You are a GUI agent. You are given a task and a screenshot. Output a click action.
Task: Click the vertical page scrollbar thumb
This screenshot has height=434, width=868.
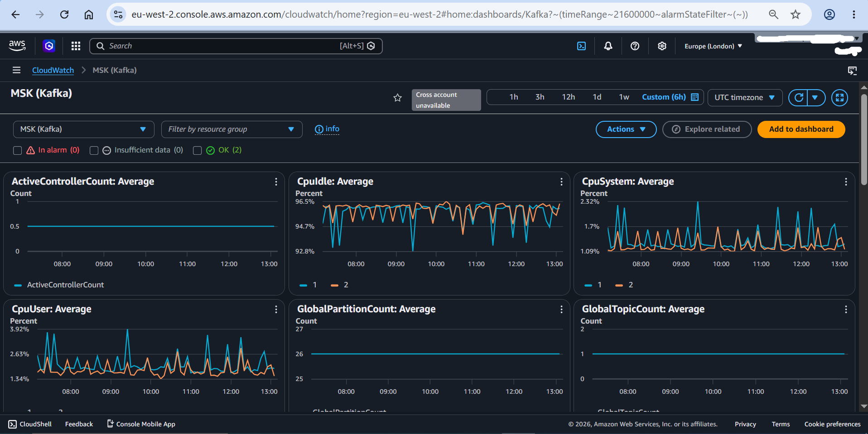pos(864,139)
